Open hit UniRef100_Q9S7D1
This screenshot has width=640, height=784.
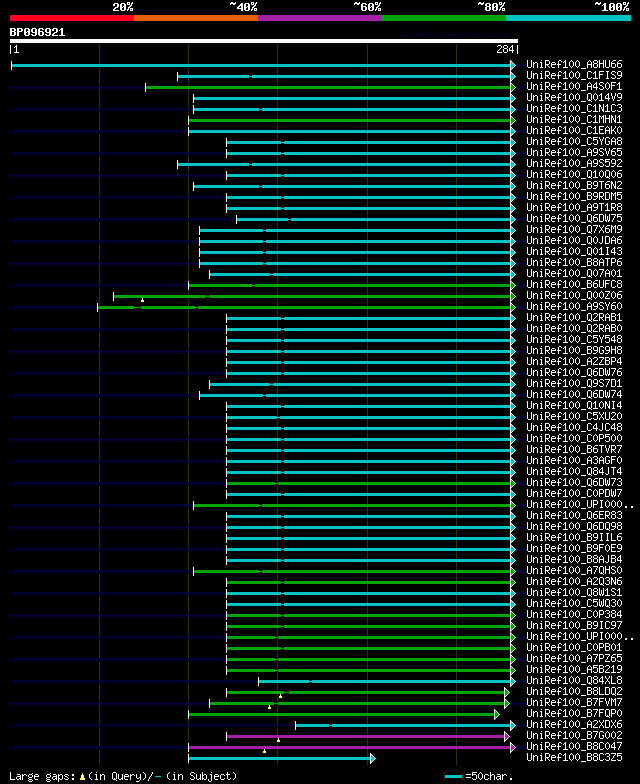click(x=574, y=384)
